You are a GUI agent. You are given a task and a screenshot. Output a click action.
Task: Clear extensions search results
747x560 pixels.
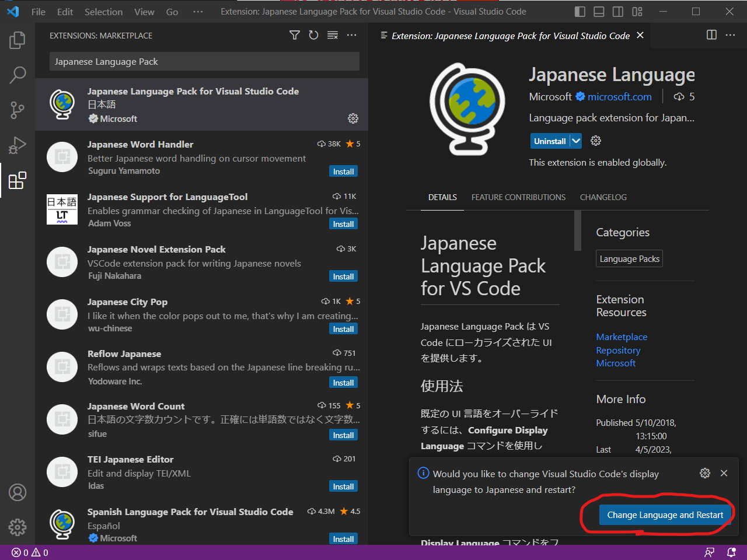click(333, 36)
